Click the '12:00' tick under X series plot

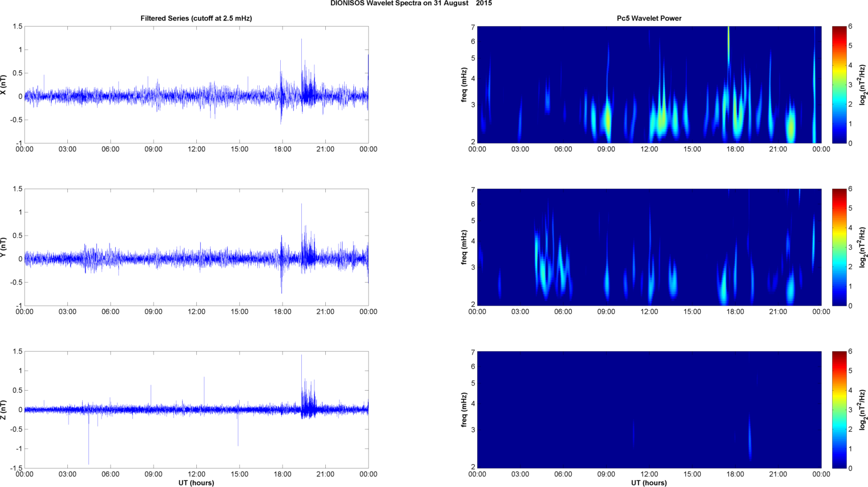[x=196, y=149]
